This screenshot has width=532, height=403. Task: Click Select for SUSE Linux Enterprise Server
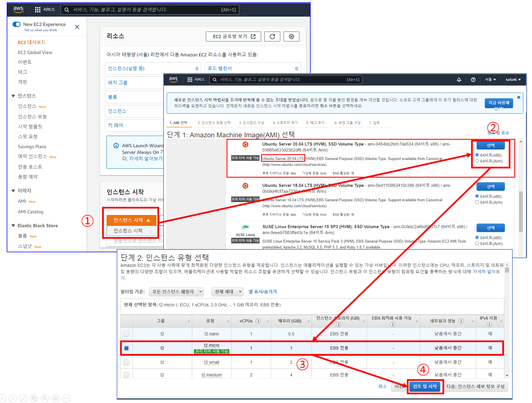(490, 228)
